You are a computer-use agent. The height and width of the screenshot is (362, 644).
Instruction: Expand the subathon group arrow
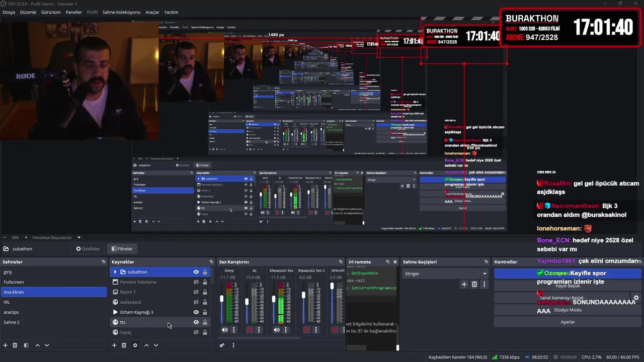(115, 272)
